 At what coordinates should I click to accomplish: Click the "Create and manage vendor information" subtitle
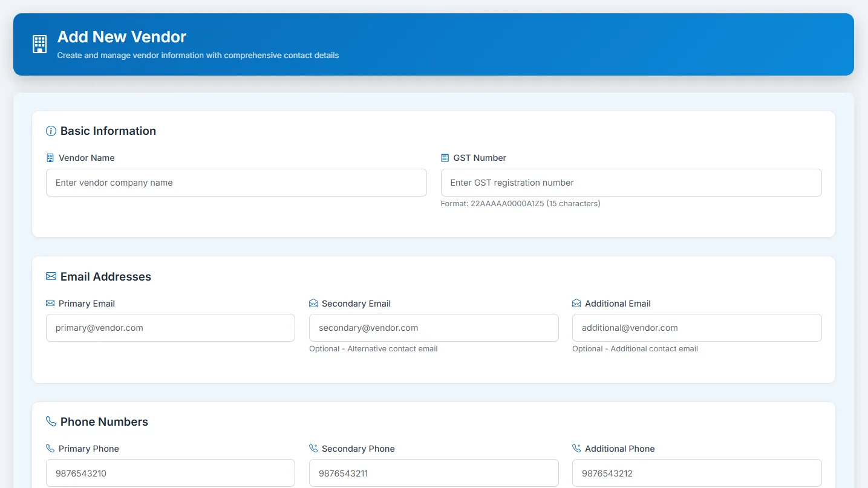click(x=198, y=56)
